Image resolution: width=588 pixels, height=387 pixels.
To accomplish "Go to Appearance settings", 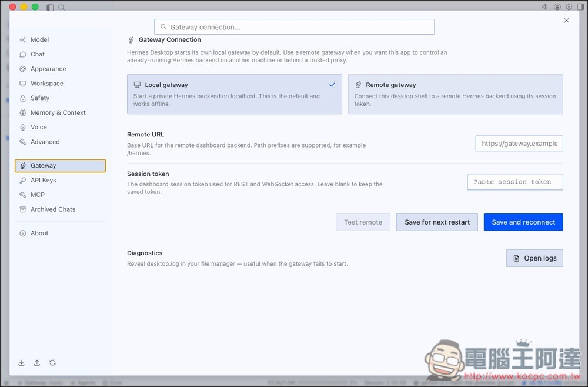I will pyautogui.click(x=60, y=69).
